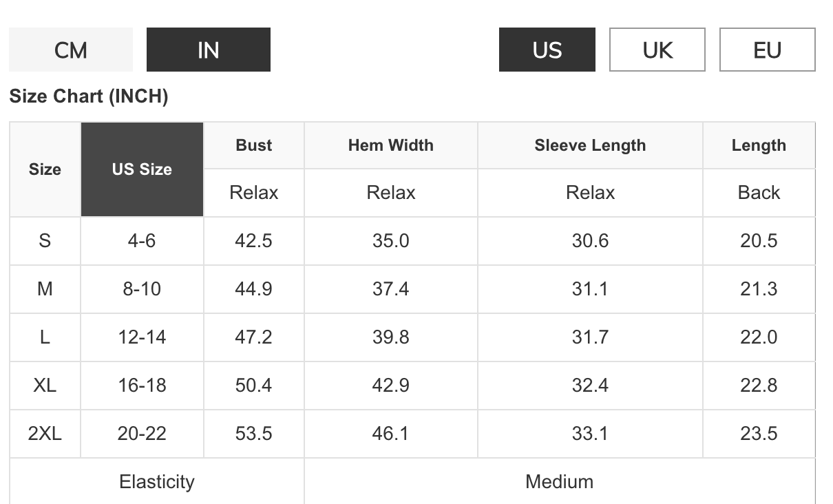Viewport: 833px width, 504px height.
Task: Click the Length column header
Action: [x=759, y=145]
